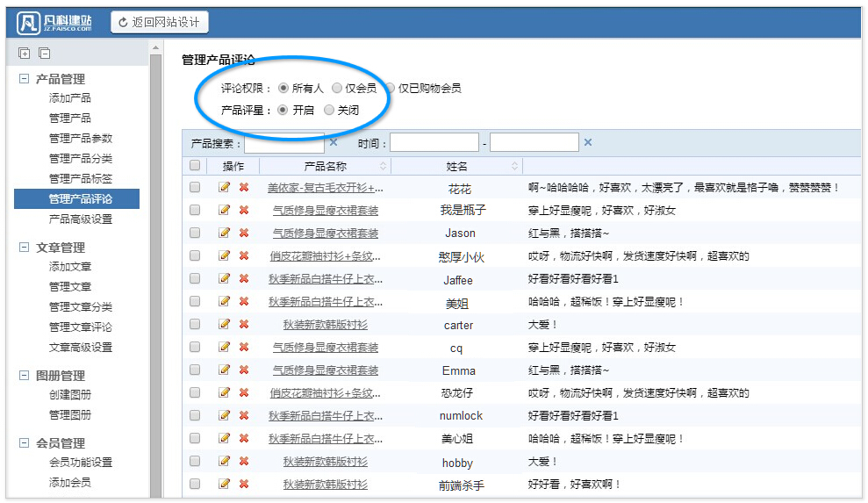
Task: Select the 仅会员 comment permission radio
Action: click(x=337, y=88)
